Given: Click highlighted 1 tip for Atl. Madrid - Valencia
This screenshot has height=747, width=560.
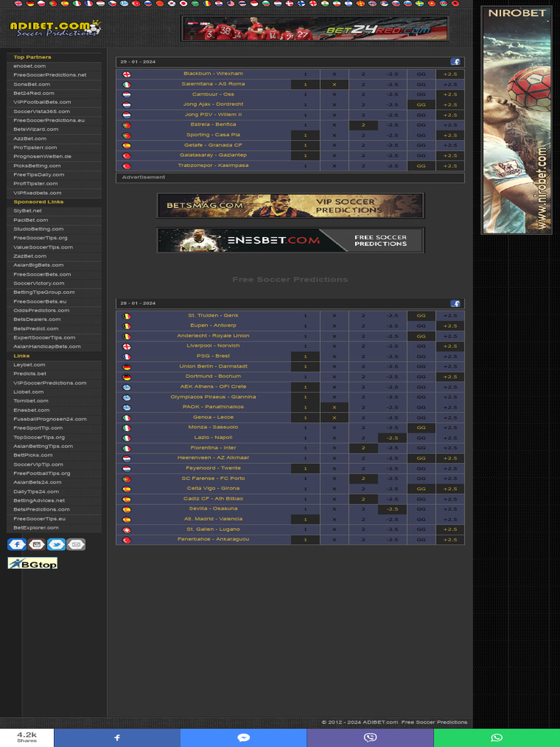Looking at the screenshot, I should pos(306,519).
